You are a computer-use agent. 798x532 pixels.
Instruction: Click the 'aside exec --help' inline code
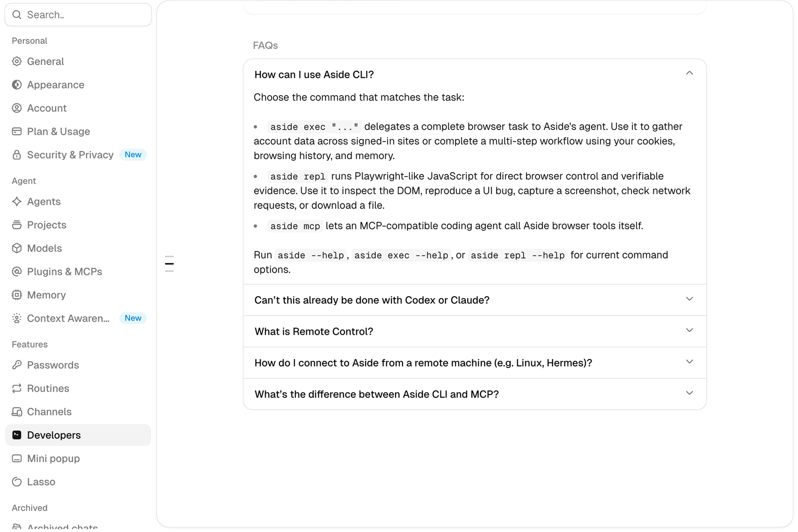click(x=401, y=255)
